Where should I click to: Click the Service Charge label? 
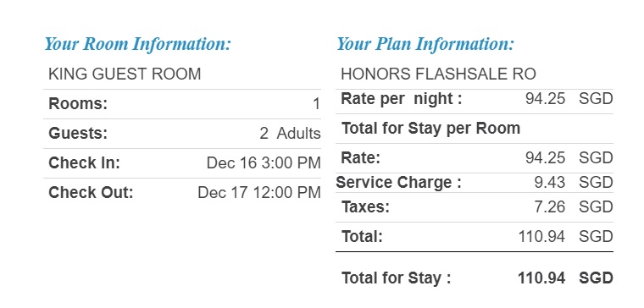pos(398,183)
